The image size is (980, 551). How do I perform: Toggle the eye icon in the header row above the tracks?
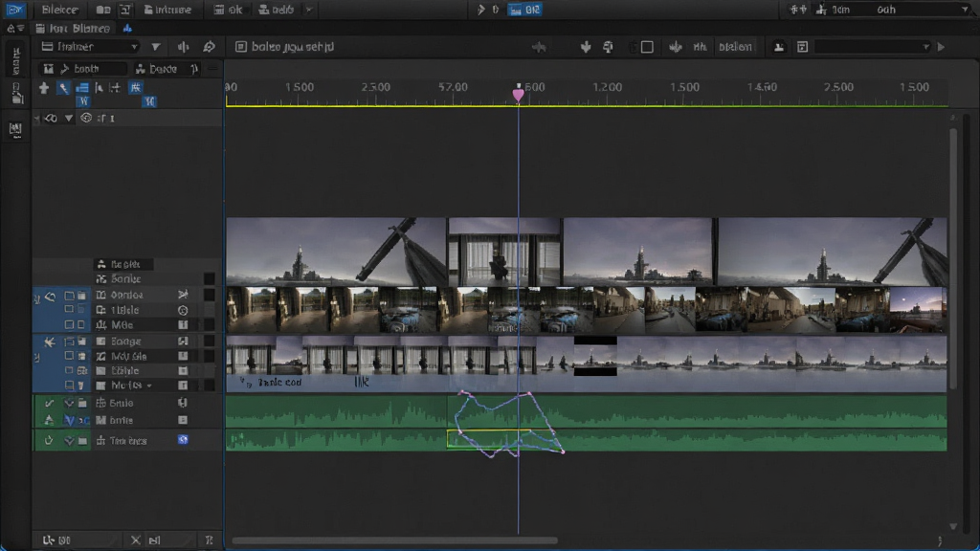[50, 118]
